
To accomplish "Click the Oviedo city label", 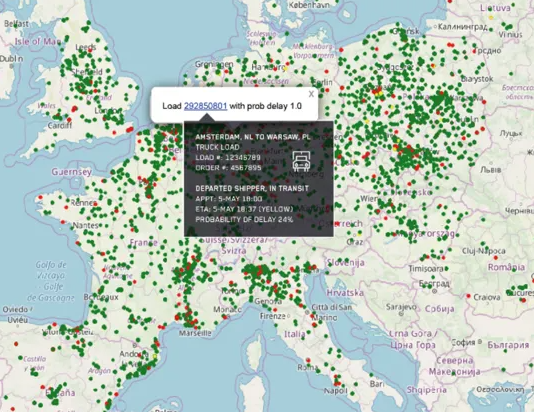I will [15, 309].
